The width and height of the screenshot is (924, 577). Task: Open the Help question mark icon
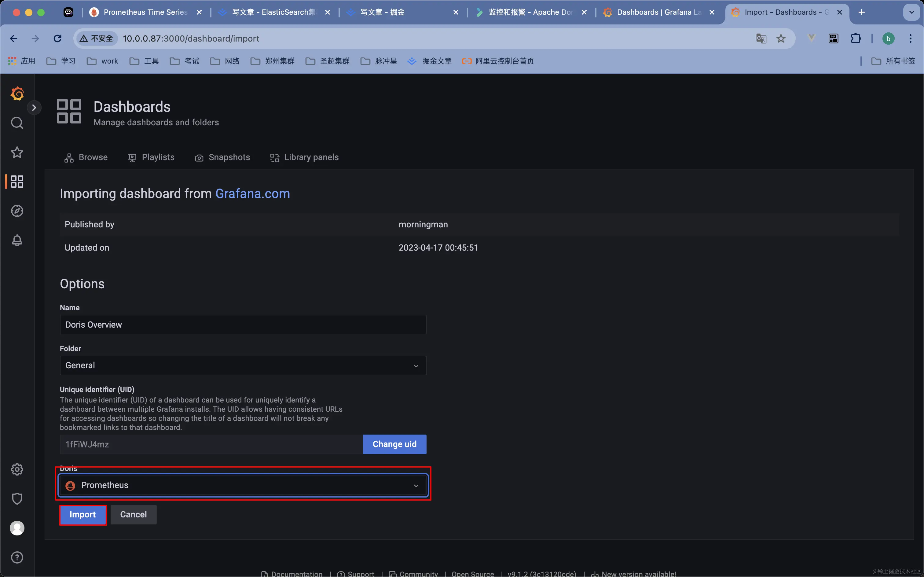[x=17, y=557]
